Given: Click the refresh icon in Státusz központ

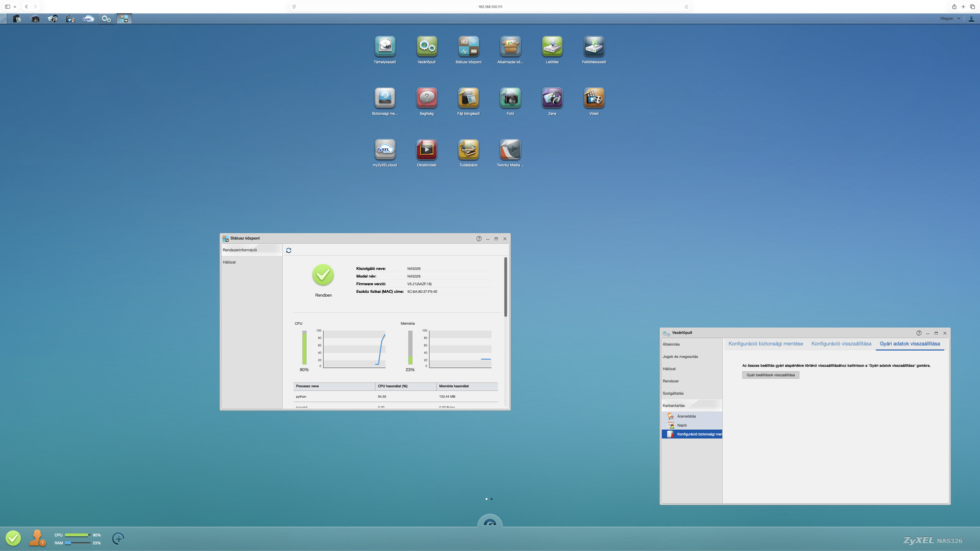Looking at the screenshot, I should coord(289,250).
